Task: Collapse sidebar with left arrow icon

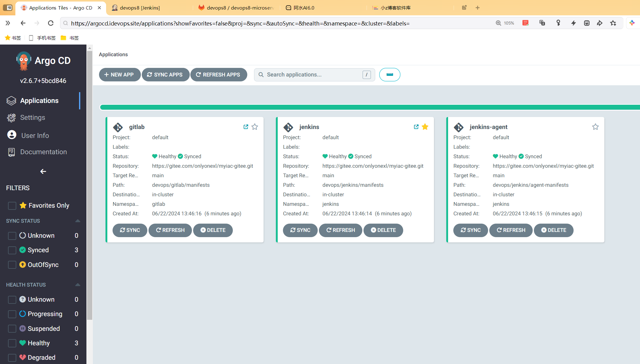Action: tap(43, 171)
